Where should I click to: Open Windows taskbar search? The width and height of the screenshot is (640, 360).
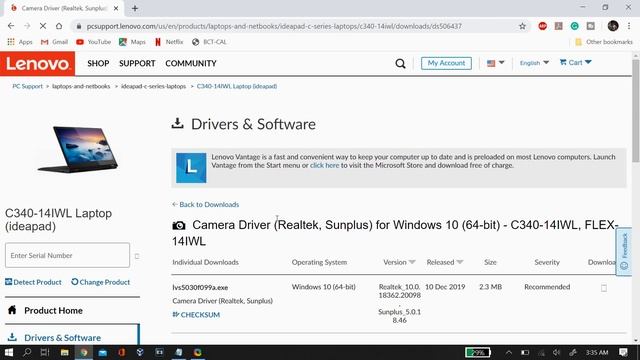(x=27, y=352)
